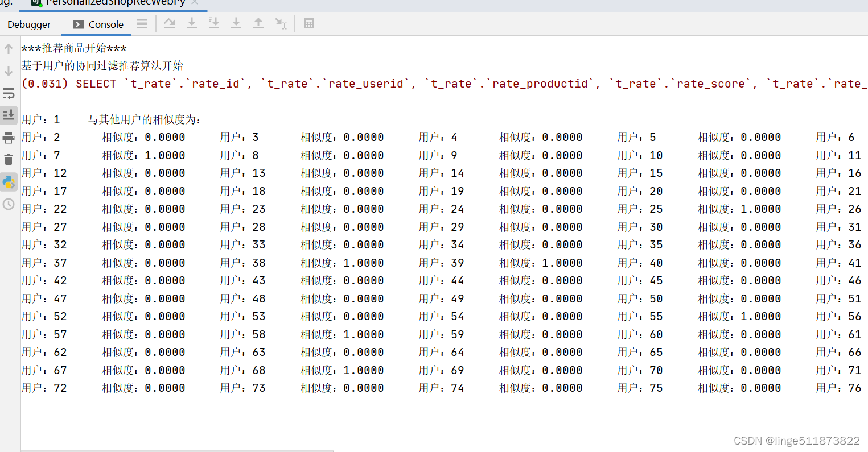Click the 用户:14 entry
Viewport: 868px width, 452px height.
click(442, 173)
